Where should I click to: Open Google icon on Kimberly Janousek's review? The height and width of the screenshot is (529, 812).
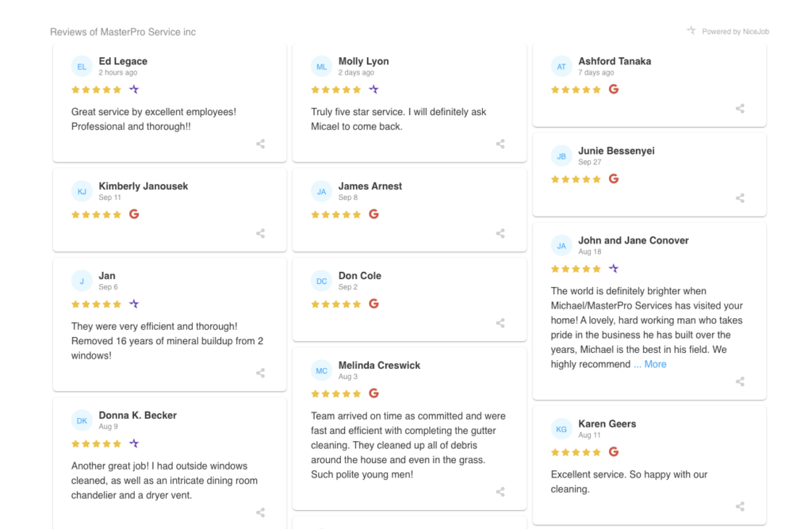(134, 214)
